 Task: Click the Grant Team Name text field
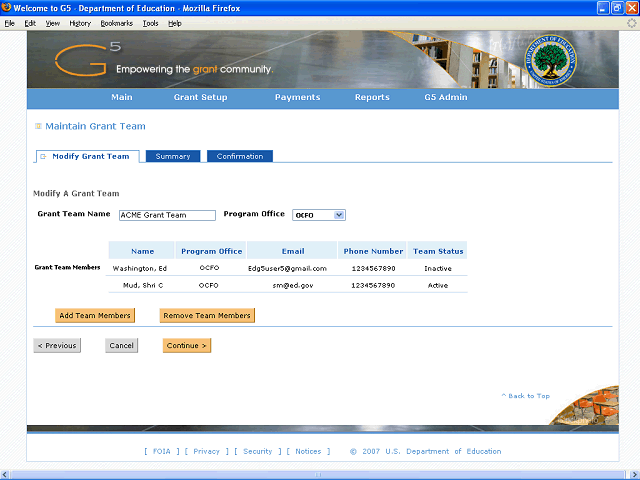click(167, 214)
